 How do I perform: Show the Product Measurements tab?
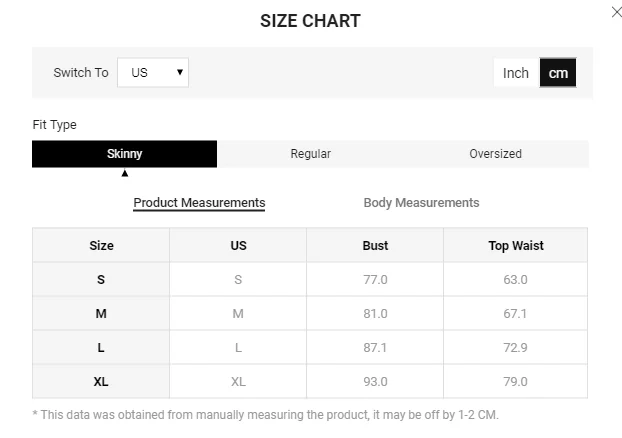(199, 203)
